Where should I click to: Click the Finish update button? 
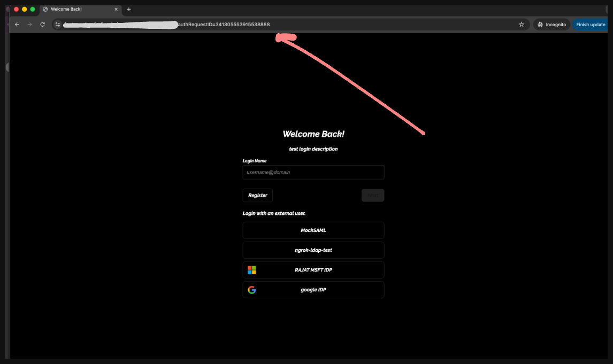[591, 24]
